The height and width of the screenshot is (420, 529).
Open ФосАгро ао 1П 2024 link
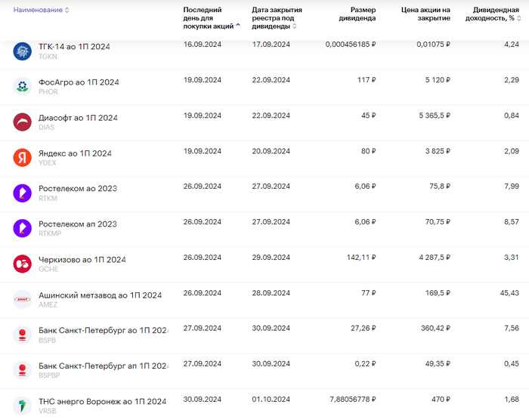click(79, 82)
